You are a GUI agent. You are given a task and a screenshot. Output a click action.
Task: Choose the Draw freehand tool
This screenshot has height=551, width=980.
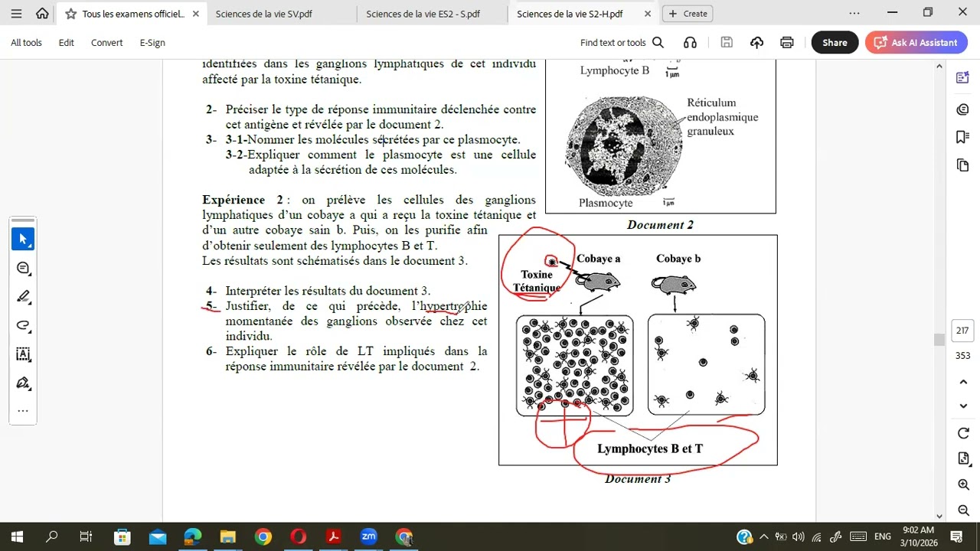(23, 325)
